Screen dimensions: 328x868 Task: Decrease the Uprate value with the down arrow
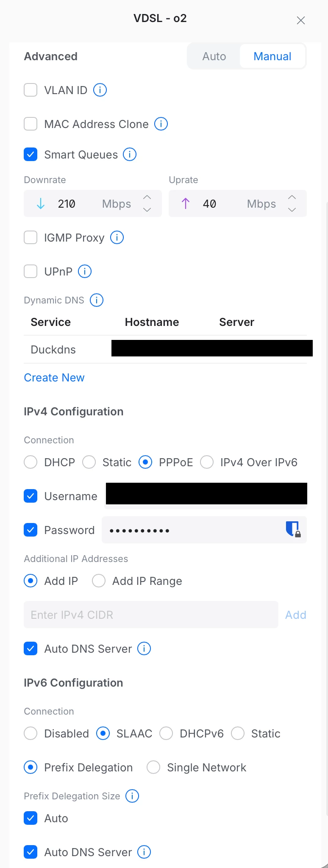click(x=292, y=210)
